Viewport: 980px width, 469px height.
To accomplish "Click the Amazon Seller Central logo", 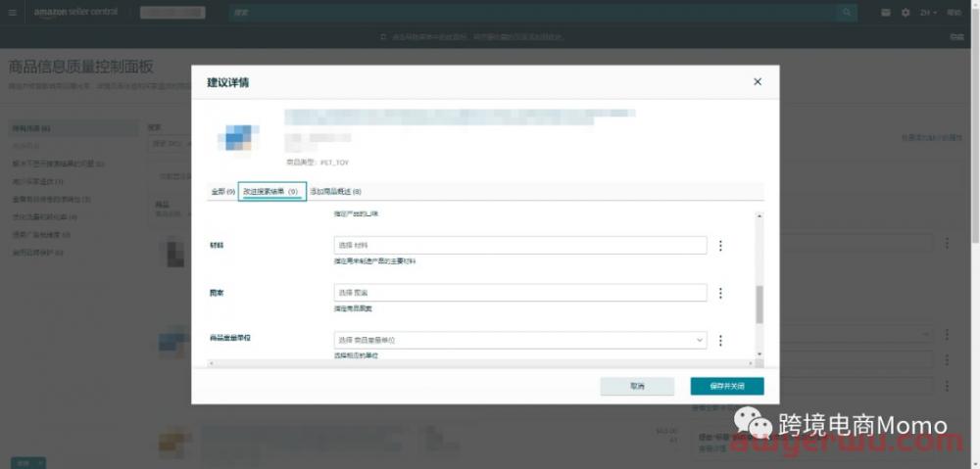I will tap(77, 13).
